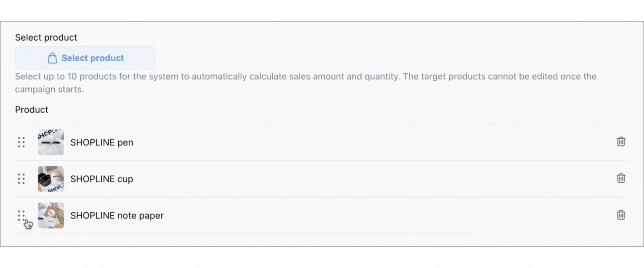
Task: Click the Product column heading
Action: 32,110
